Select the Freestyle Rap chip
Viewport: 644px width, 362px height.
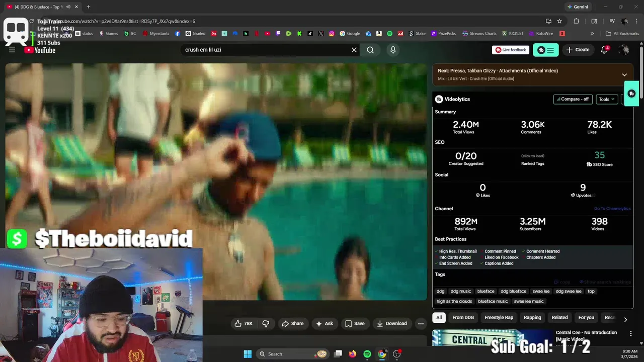(499, 318)
